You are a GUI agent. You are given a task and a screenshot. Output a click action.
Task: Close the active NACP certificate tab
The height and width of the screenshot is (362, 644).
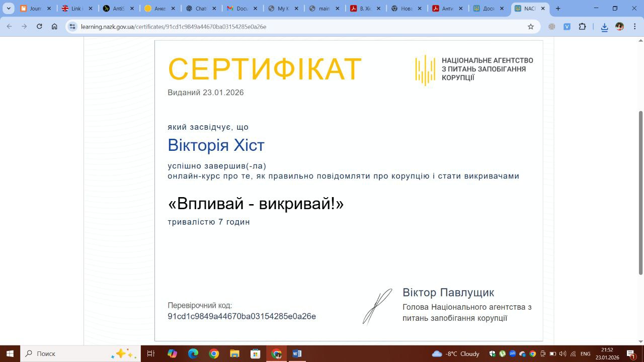(x=542, y=9)
